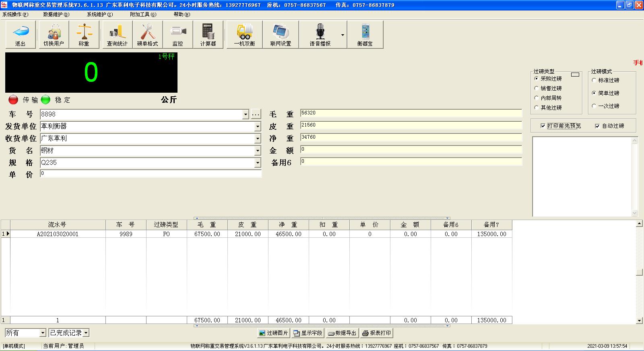Click the 毛重 field showing 56320
Viewport: 644px width, 351px height.
tap(411, 113)
